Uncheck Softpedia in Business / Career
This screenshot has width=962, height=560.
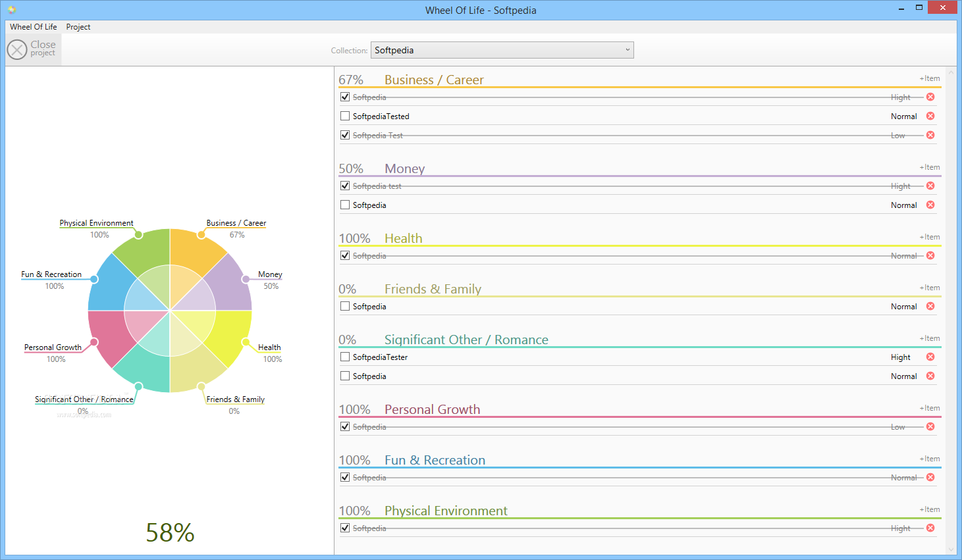[345, 97]
